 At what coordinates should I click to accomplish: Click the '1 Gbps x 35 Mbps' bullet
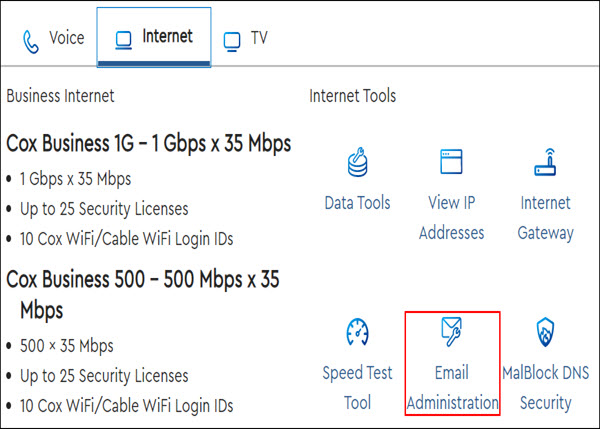point(75,179)
